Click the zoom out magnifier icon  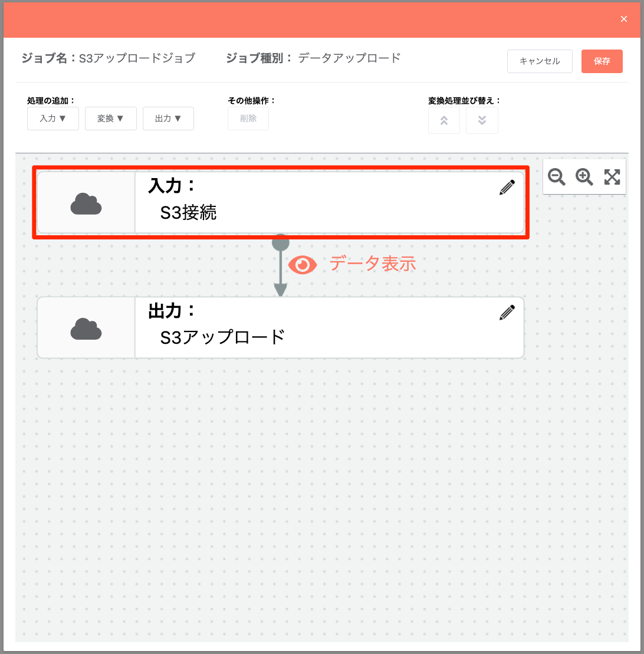tap(556, 177)
